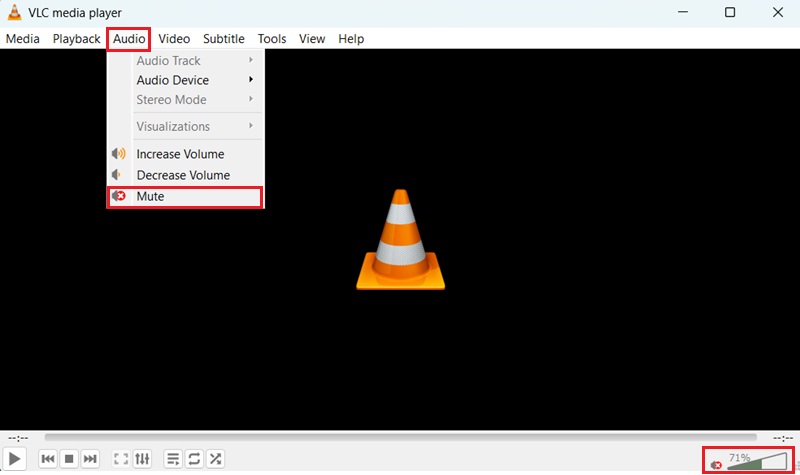Open the Help menu

351,39
